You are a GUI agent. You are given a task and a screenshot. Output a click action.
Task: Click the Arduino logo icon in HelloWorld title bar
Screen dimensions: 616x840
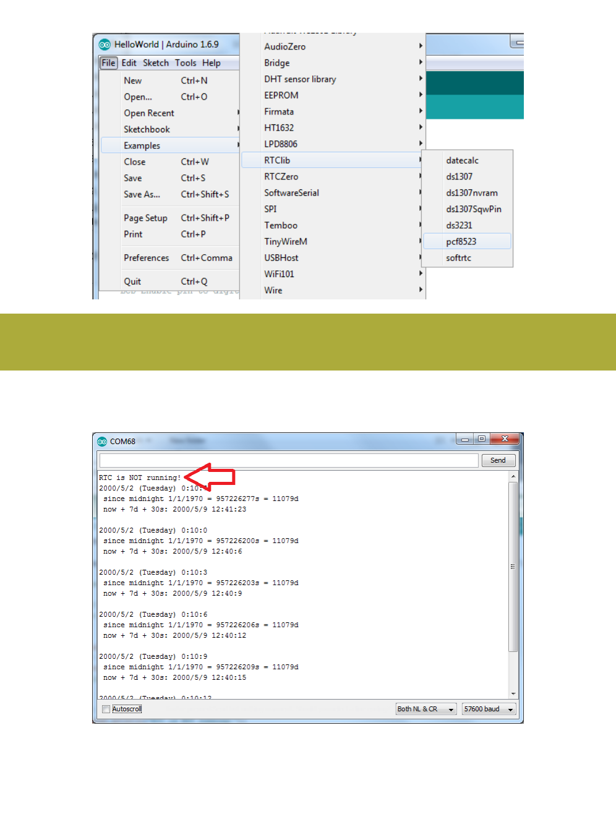click(x=105, y=45)
